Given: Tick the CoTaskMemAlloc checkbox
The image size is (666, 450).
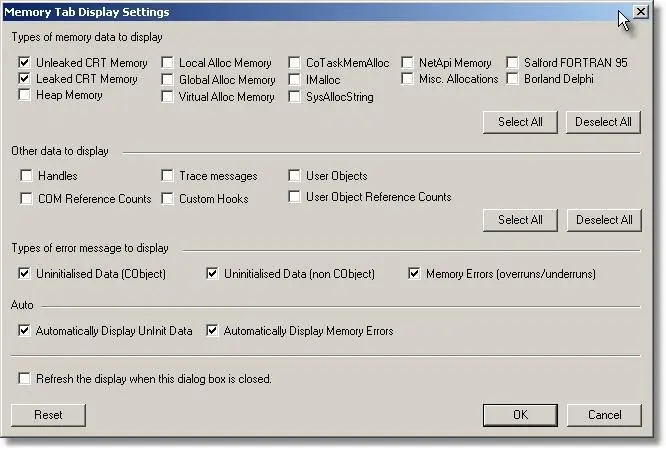Looking at the screenshot, I should (294, 62).
